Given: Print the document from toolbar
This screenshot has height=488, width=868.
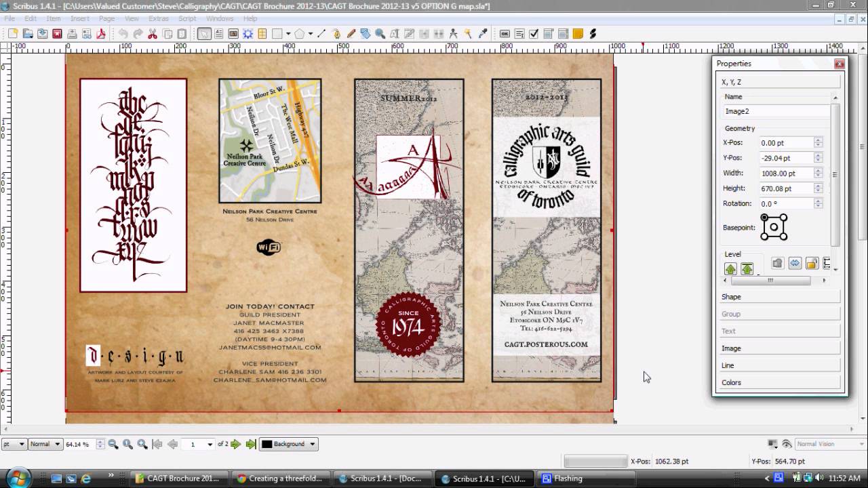Looking at the screenshot, I should click(x=72, y=34).
